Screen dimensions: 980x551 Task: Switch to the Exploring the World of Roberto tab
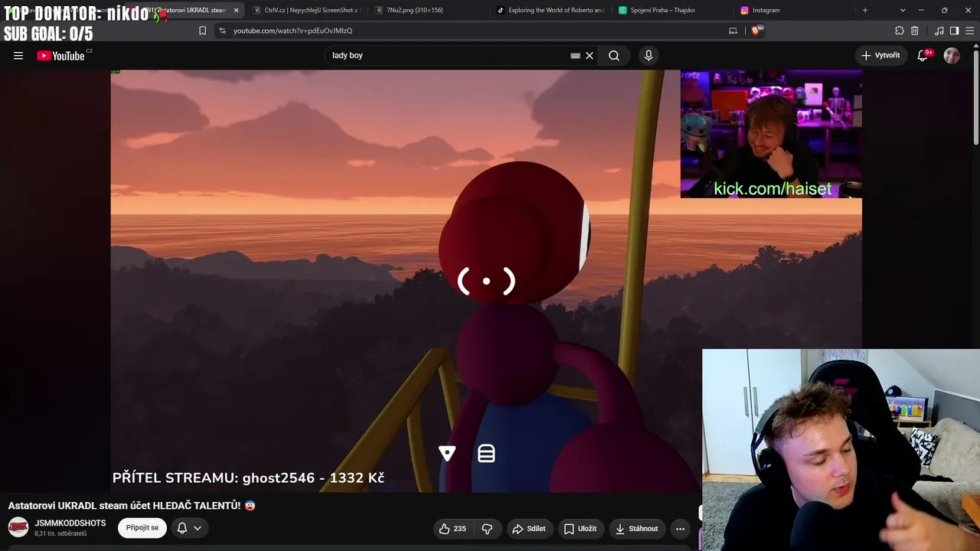point(550,10)
